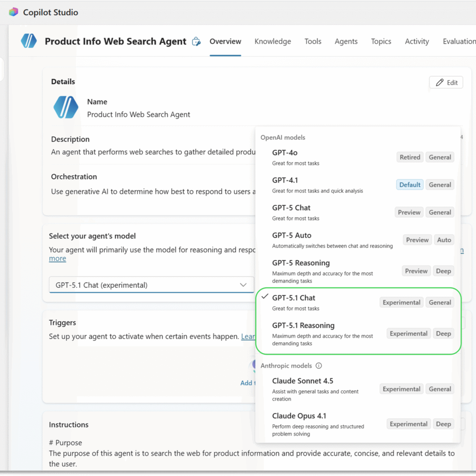Switch to the Knowledge tab
Image resolution: width=476 pixels, height=476 pixels.
coord(272,41)
